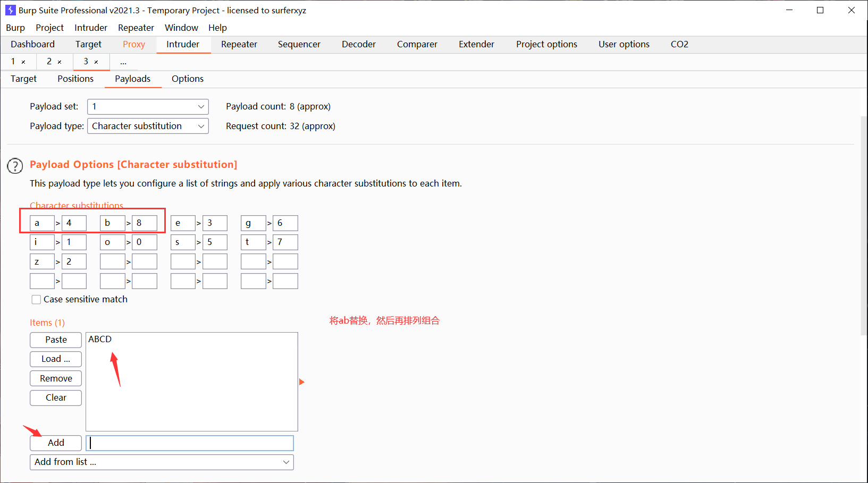The image size is (868, 483).
Task: Click the replacement field containing 7
Action: coord(285,242)
